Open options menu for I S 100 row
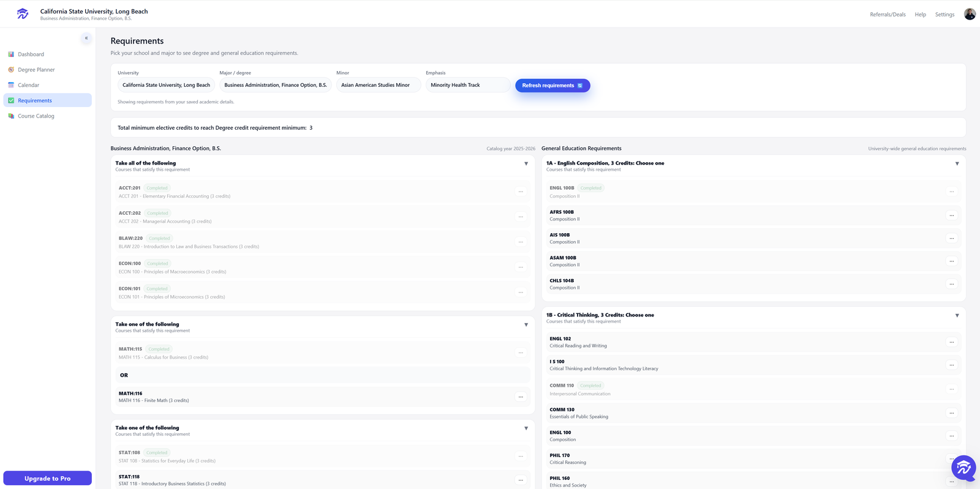 click(x=951, y=365)
